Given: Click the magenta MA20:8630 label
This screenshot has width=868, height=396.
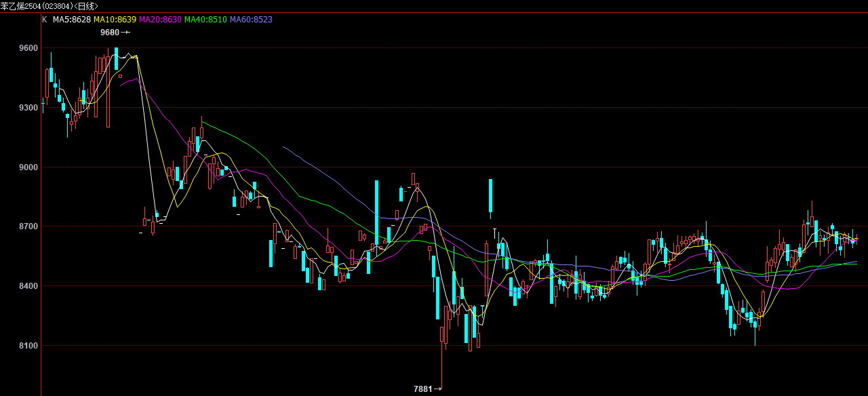Looking at the screenshot, I should (160, 20).
